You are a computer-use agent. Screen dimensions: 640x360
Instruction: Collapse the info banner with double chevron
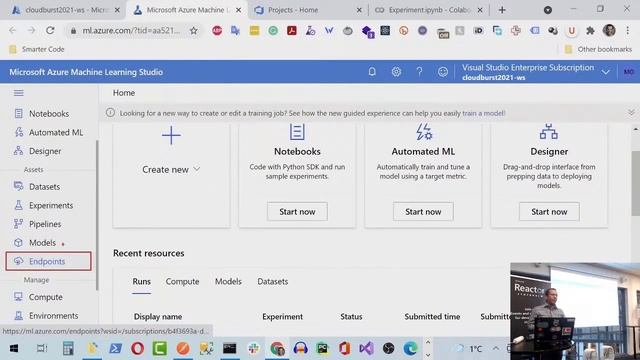coord(631,112)
